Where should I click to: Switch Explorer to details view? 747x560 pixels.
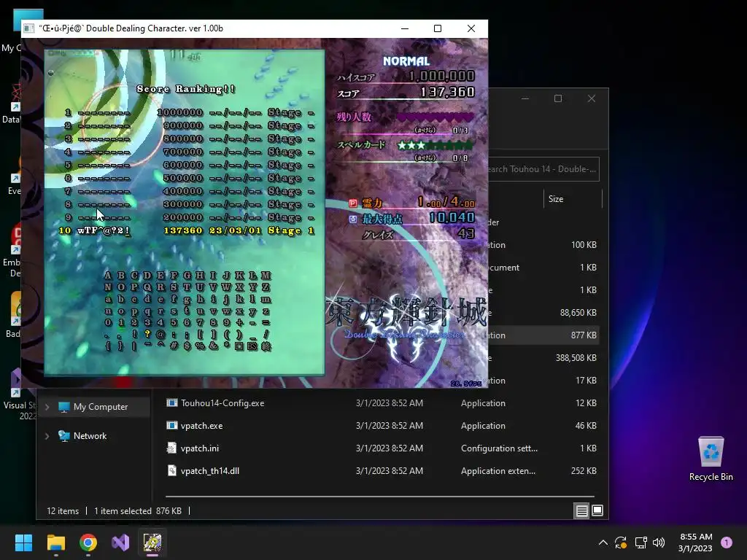[581, 511]
